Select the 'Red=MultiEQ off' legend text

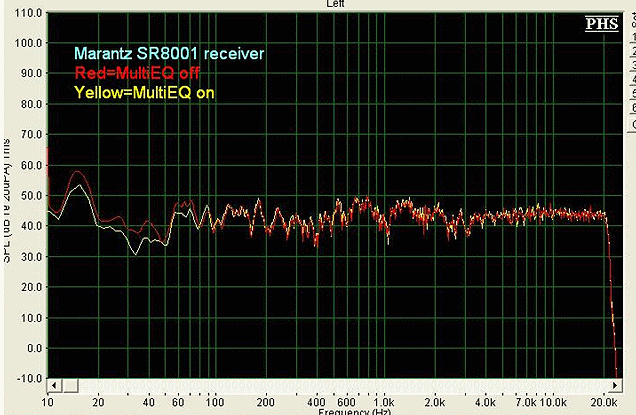(x=137, y=73)
